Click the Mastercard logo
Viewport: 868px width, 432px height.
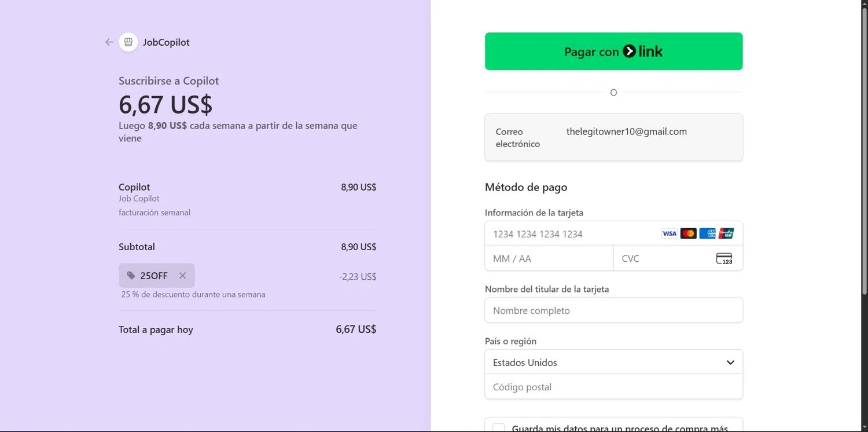[x=688, y=233]
